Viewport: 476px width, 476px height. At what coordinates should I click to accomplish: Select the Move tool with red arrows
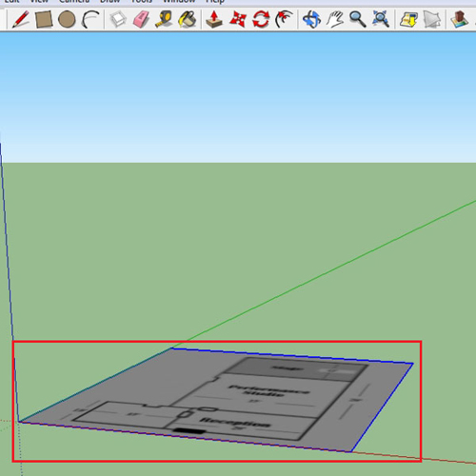pyautogui.click(x=238, y=19)
